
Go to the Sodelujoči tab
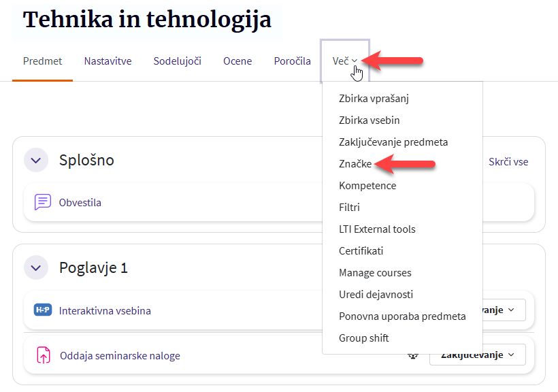177,61
